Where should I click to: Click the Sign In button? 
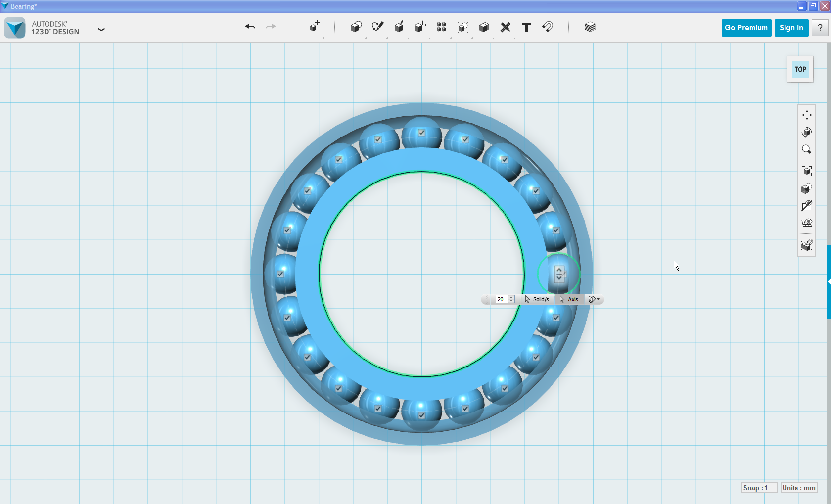791,28
